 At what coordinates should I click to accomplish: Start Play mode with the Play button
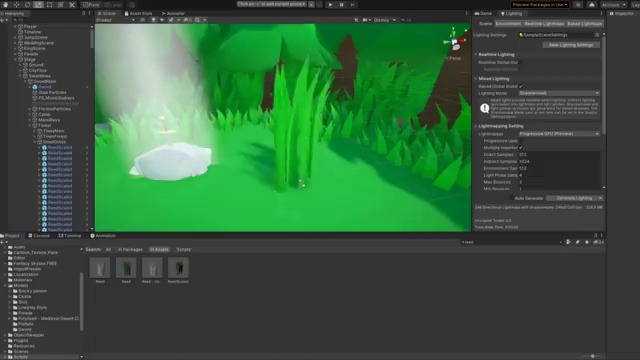point(330,5)
